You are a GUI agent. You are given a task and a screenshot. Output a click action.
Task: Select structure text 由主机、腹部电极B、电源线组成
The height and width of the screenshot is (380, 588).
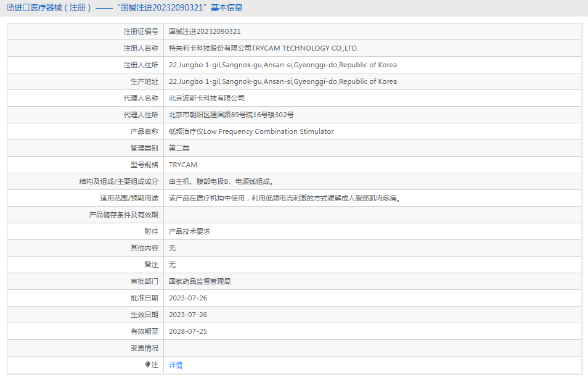click(222, 181)
